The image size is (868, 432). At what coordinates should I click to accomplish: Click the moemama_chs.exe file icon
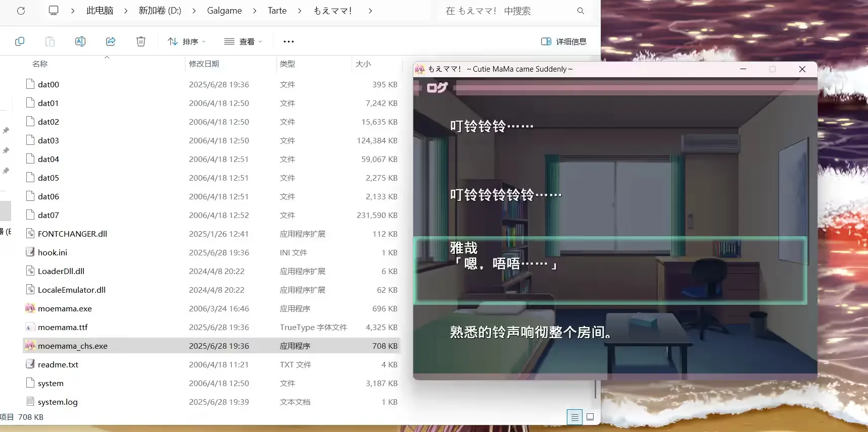(30, 346)
